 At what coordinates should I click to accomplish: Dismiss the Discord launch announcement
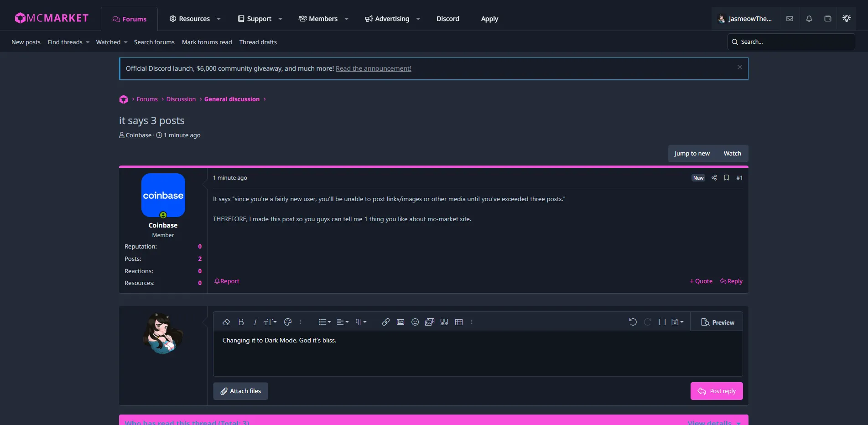[739, 67]
